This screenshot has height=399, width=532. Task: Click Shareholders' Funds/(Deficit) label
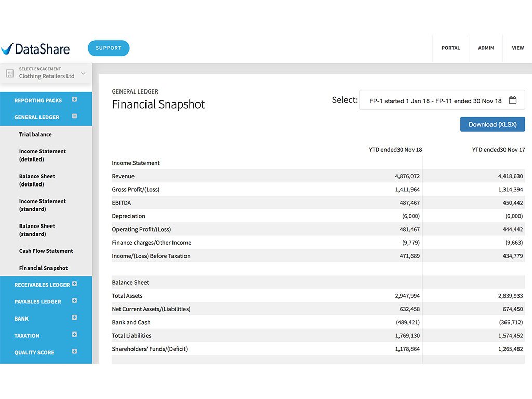pyautogui.click(x=150, y=349)
